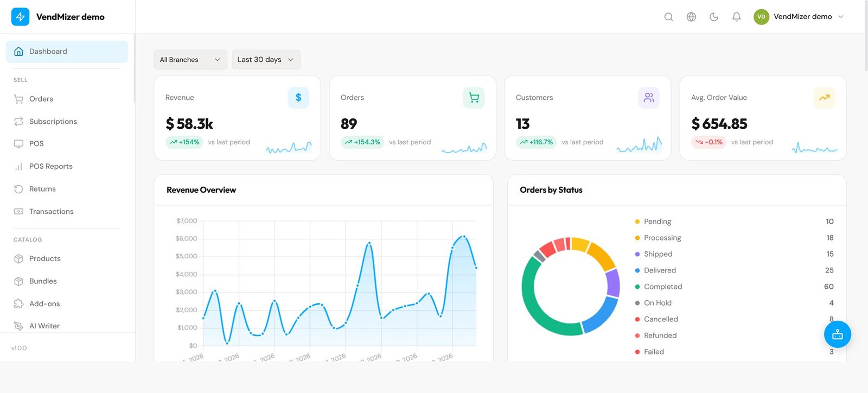Screen dimensions: 868x393
Task: Expand the VendMizer demo account menu chevron
Action: pyautogui.click(x=841, y=17)
